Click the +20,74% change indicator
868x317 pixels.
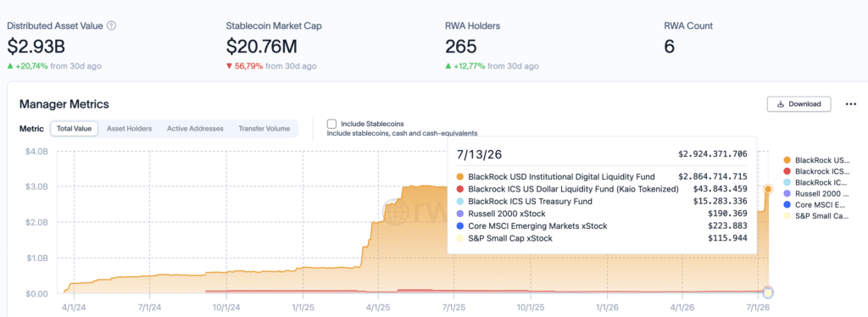click(x=28, y=66)
